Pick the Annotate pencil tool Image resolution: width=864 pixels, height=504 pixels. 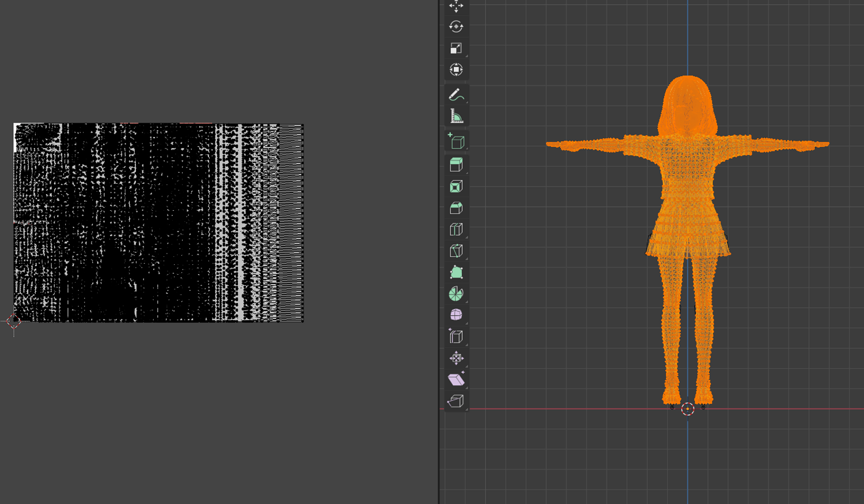(456, 94)
